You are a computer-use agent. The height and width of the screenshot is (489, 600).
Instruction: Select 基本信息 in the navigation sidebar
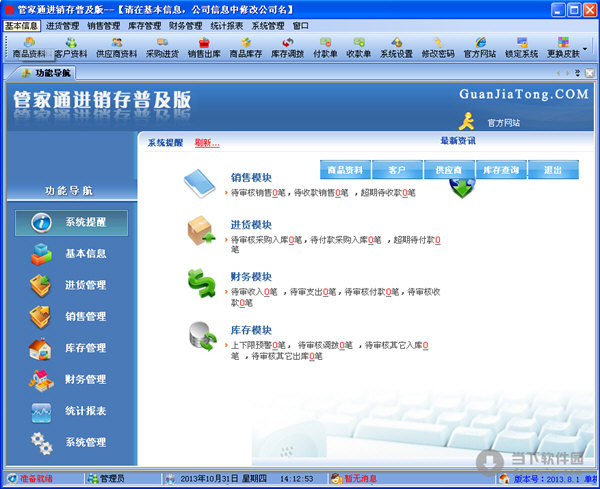69,254
